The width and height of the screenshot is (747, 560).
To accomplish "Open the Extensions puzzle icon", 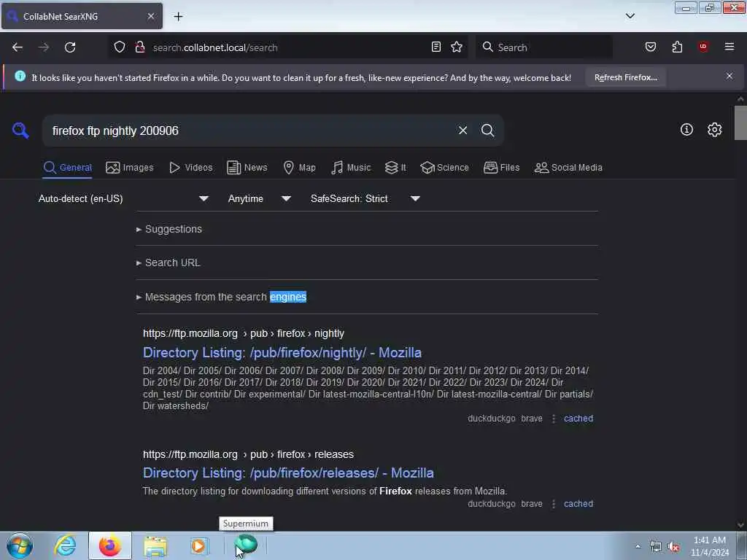I will tap(677, 47).
